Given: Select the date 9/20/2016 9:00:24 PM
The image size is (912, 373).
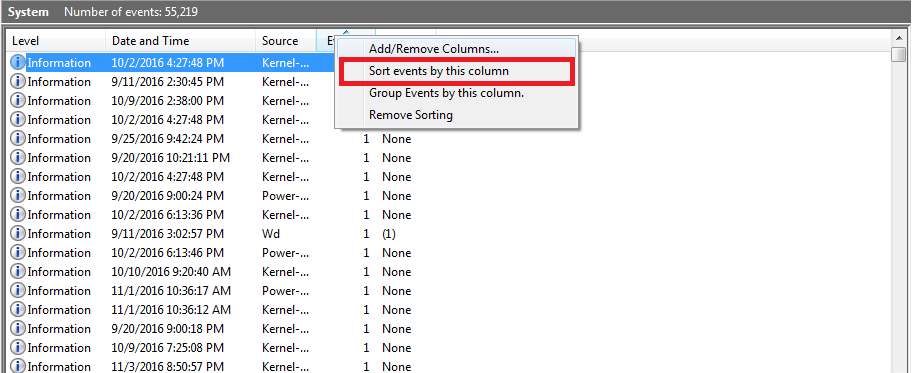Looking at the screenshot, I should 168,196.
